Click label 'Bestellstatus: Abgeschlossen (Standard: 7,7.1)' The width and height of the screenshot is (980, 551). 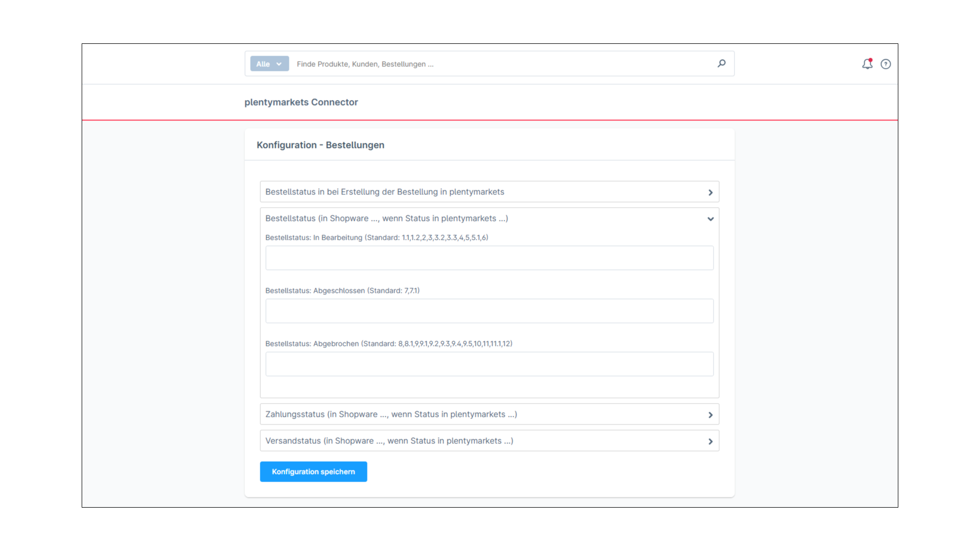[x=342, y=291]
